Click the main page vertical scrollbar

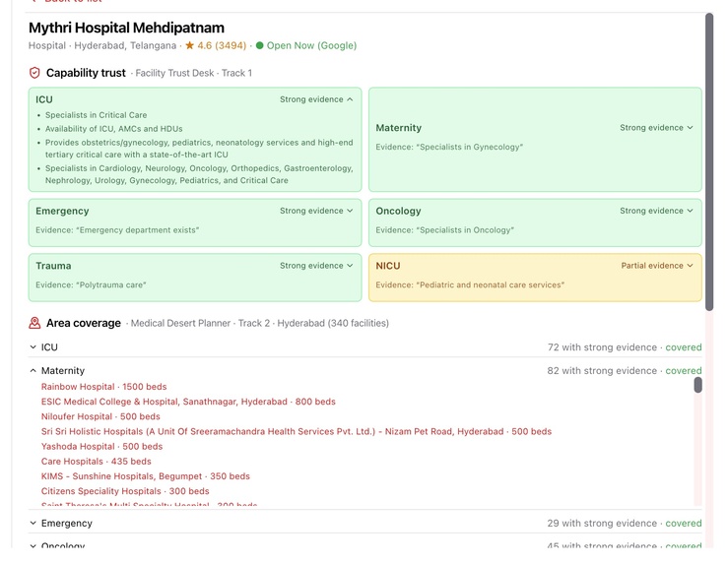coord(709,161)
